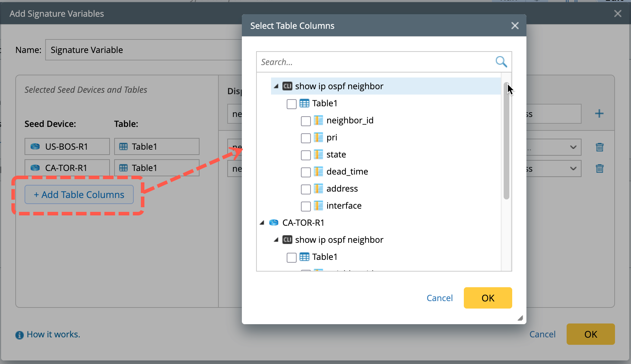This screenshot has height=364, width=631.
Task: Click the search magnifier icon
Action: point(501,62)
